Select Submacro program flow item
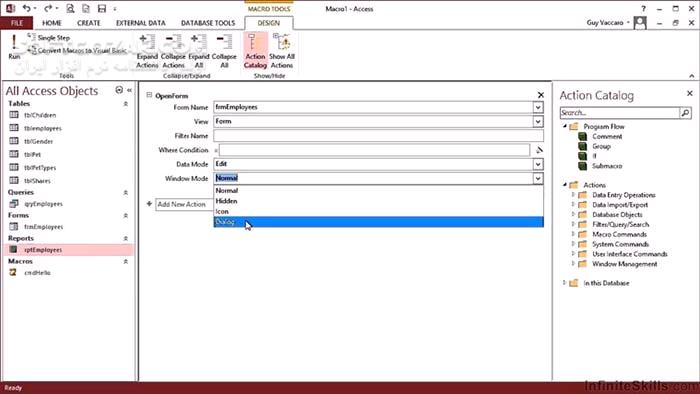The image size is (700, 394). coord(606,166)
